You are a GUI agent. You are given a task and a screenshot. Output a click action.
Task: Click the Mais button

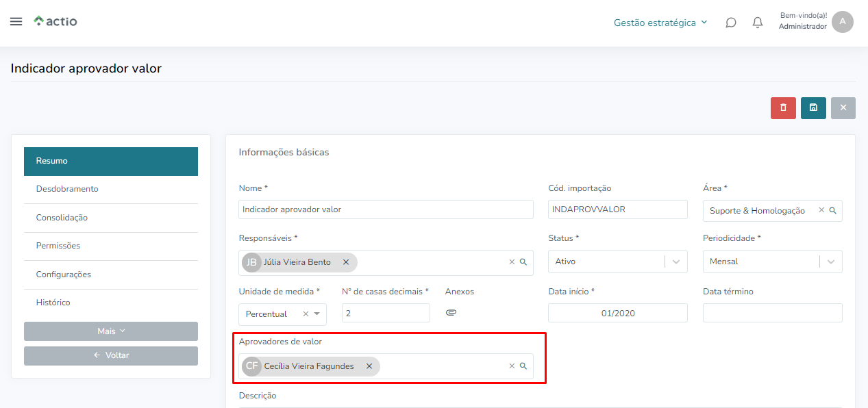(x=111, y=331)
